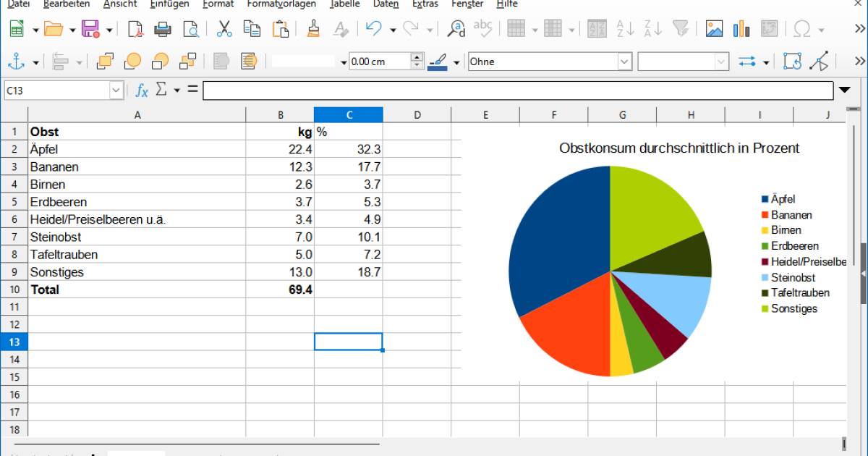Activate the Clone Formatting paintbrush
Screen dimensions: 868x456
click(x=313, y=29)
